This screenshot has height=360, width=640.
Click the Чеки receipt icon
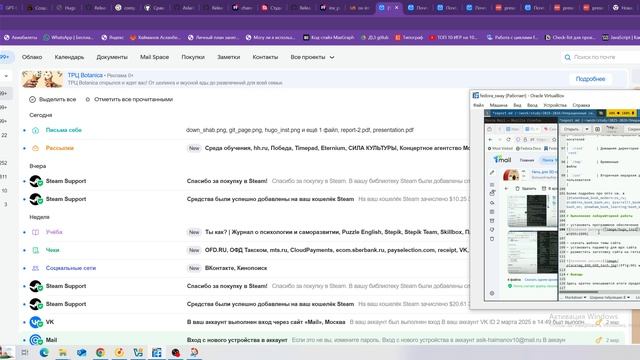[36, 250]
